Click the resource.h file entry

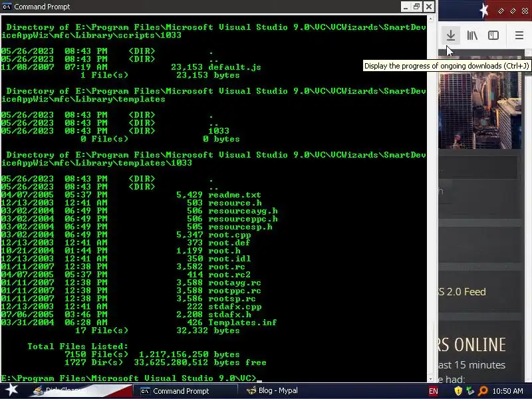click(235, 203)
